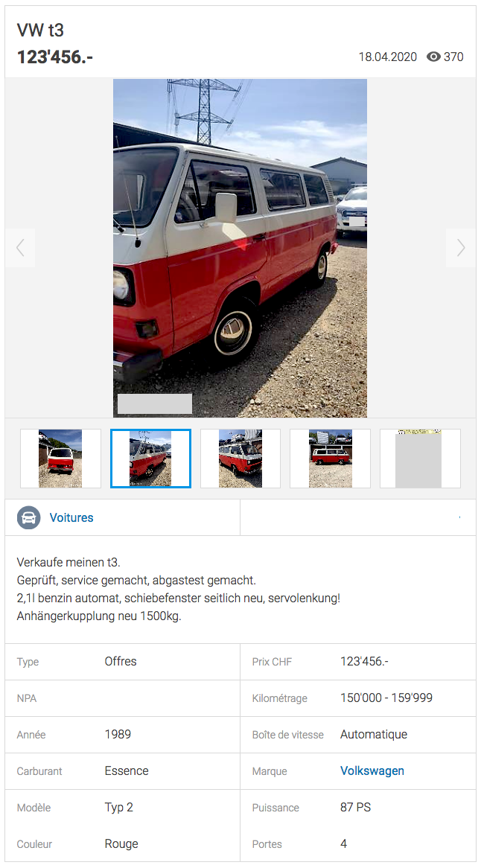The height and width of the screenshot is (868, 481).
Task: Click the VW t3 listing title
Action: click(40, 30)
